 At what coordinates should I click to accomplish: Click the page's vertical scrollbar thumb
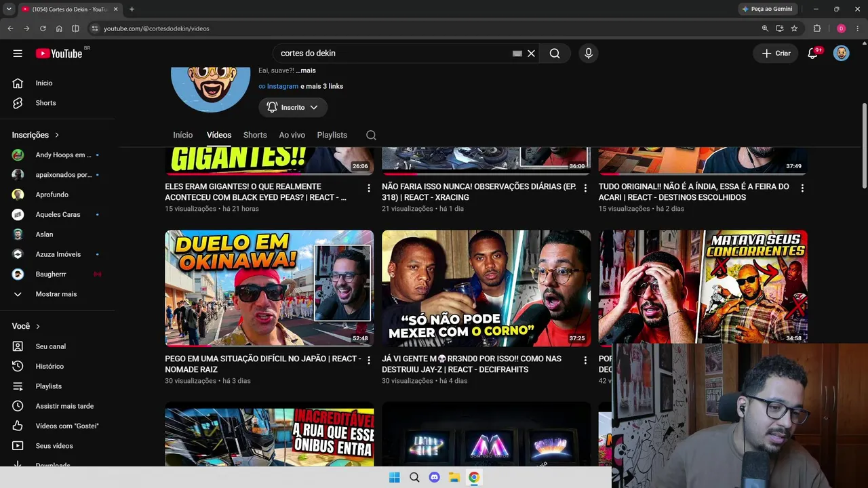tap(864, 146)
